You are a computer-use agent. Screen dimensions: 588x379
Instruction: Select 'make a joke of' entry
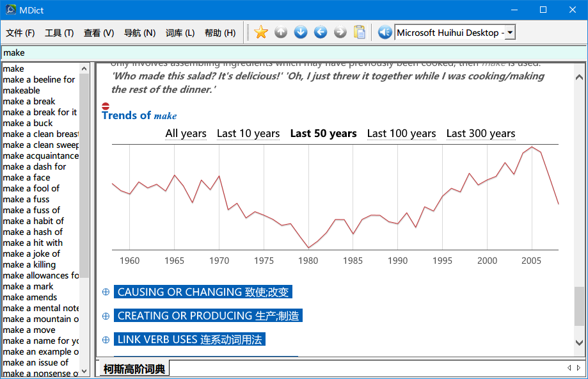[x=31, y=254]
